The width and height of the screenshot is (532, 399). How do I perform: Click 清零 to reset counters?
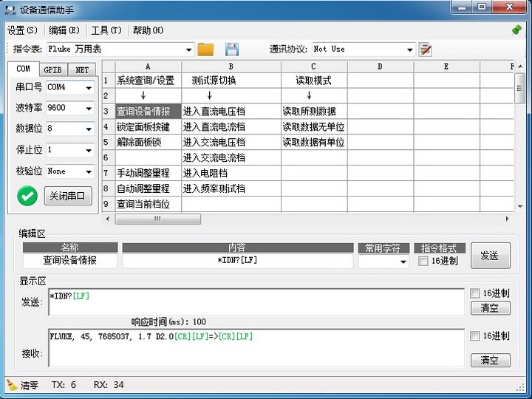pos(30,385)
